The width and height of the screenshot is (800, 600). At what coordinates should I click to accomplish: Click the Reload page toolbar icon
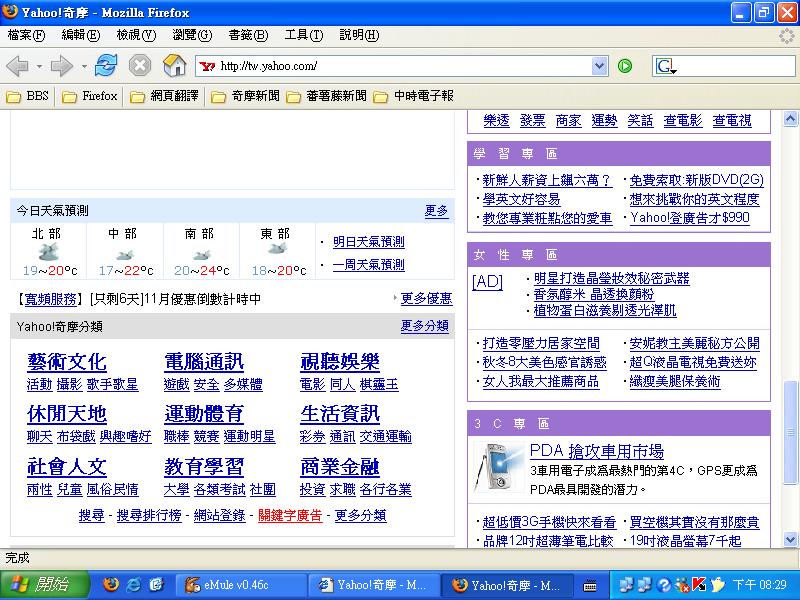point(106,66)
